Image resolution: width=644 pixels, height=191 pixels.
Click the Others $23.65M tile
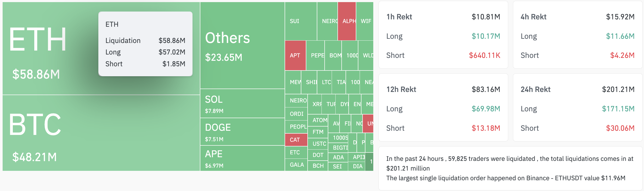(242, 46)
